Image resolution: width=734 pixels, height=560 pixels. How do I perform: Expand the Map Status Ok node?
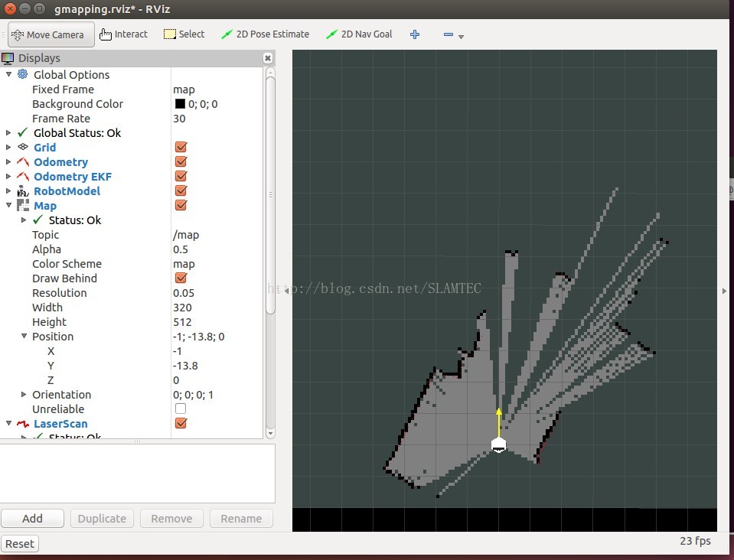pos(24,220)
